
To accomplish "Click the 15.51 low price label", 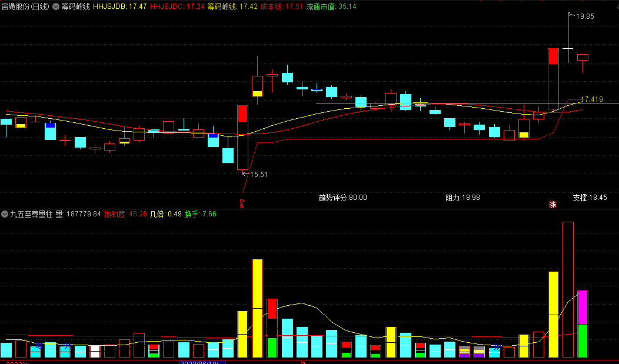I will (258, 174).
